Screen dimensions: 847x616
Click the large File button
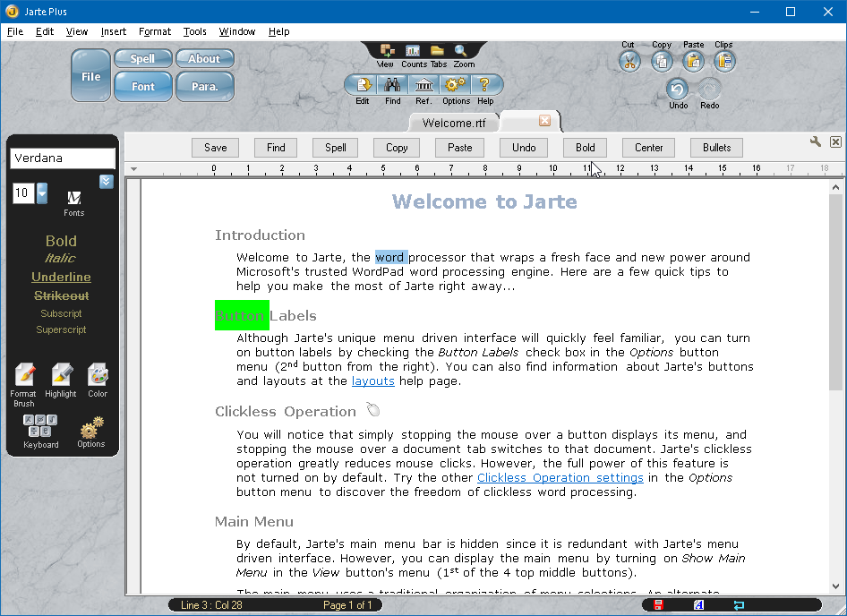[x=90, y=76]
